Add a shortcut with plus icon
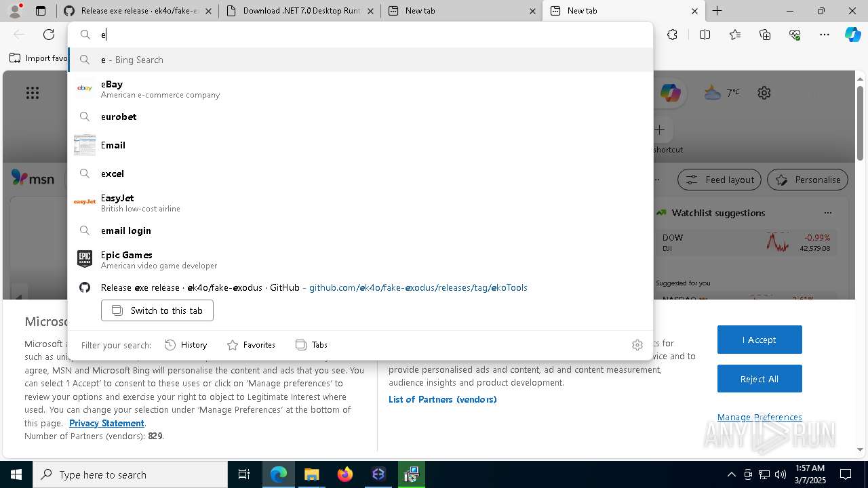Viewport: 868px width, 488px height. (659, 129)
